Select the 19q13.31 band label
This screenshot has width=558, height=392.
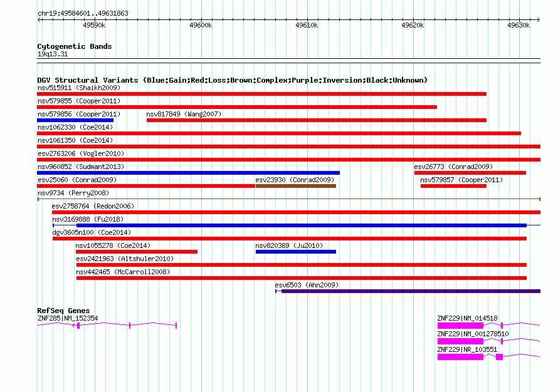click(x=53, y=54)
